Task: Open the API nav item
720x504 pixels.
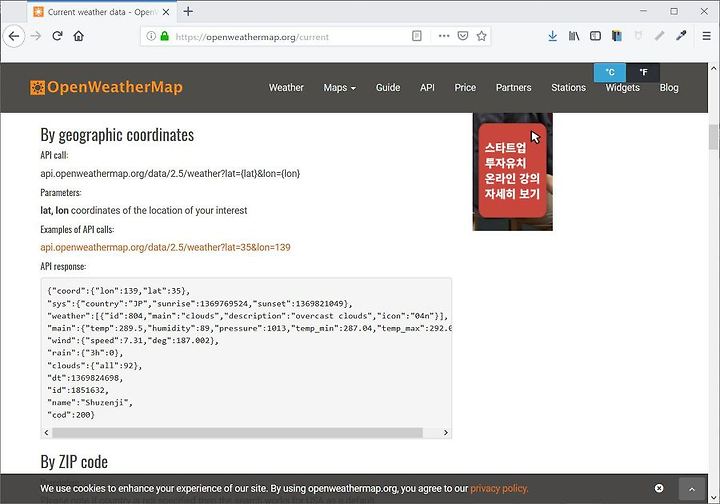Action: 427,88
